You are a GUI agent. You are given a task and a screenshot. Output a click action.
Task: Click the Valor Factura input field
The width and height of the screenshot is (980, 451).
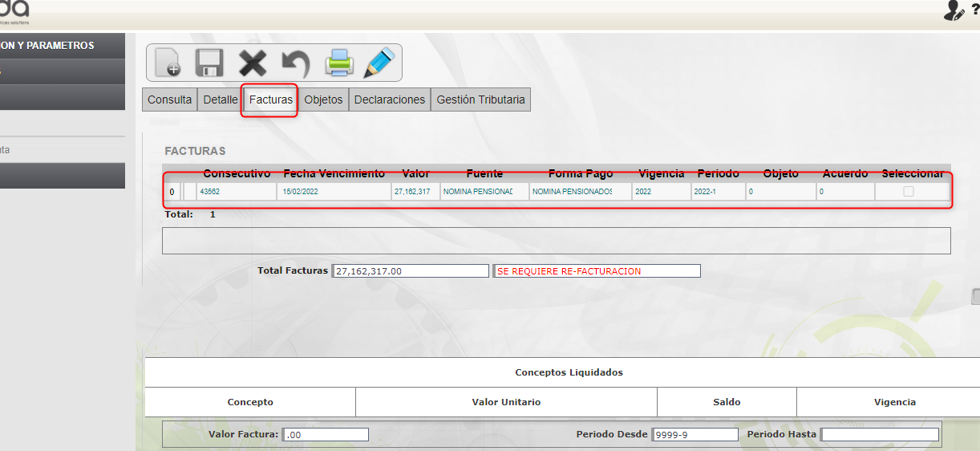(x=326, y=435)
